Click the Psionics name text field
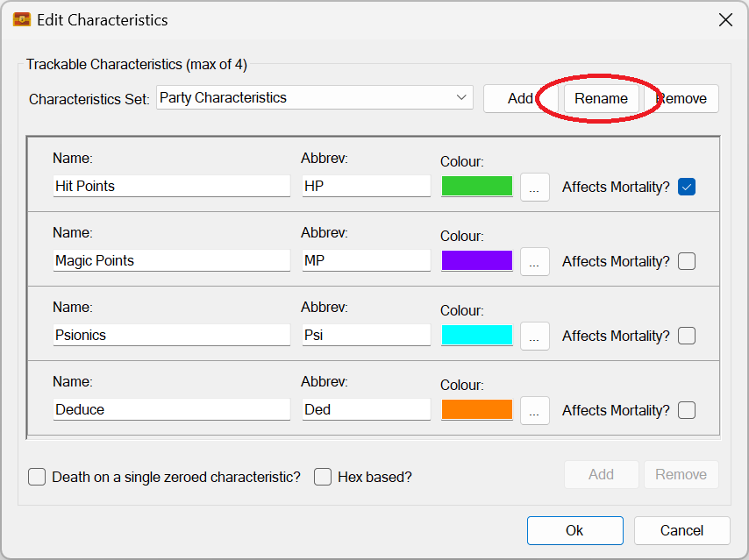The height and width of the screenshot is (560, 749). click(x=171, y=335)
